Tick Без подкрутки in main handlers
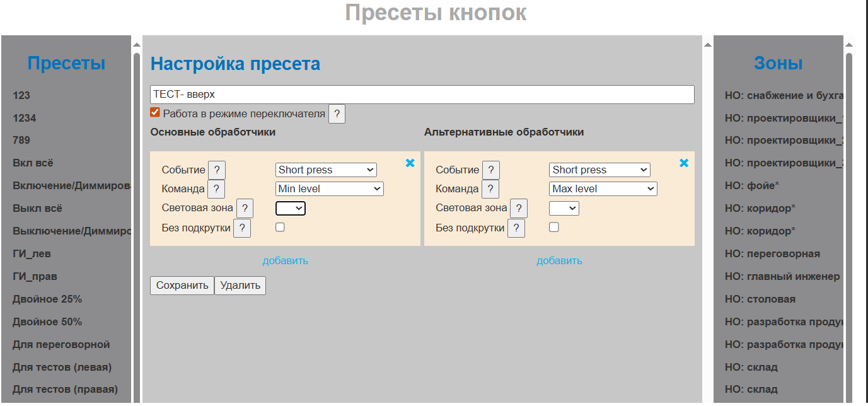This screenshot has height=406, width=868. [x=280, y=228]
